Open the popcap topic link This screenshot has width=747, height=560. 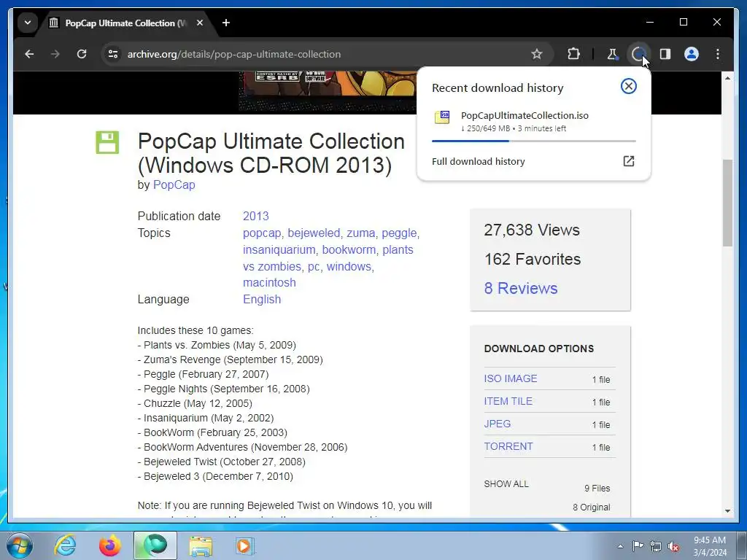(x=262, y=233)
